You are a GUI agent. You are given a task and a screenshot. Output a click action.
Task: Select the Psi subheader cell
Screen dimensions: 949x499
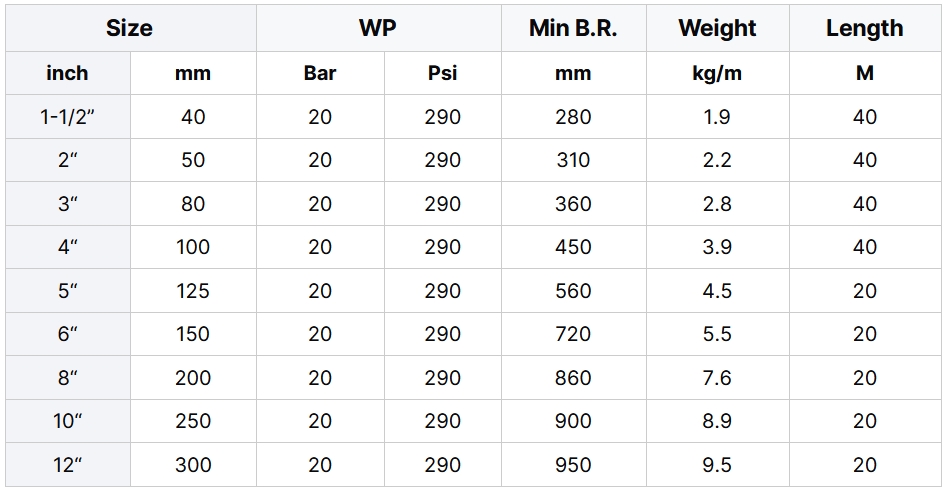tap(442, 73)
